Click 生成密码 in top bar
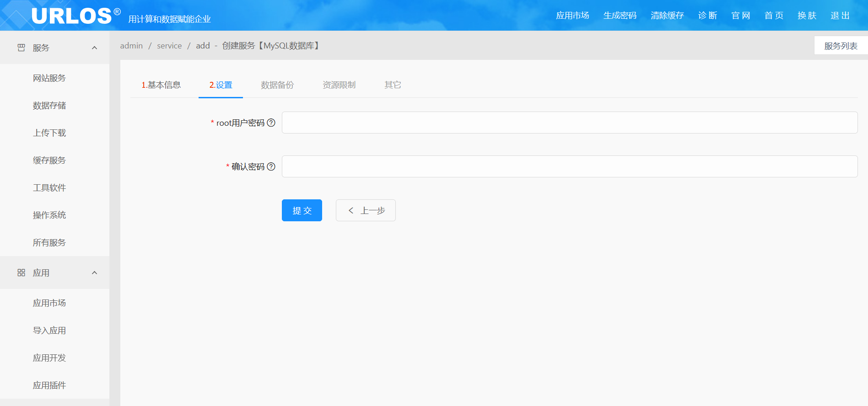The width and height of the screenshot is (868, 406). (x=620, y=16)
